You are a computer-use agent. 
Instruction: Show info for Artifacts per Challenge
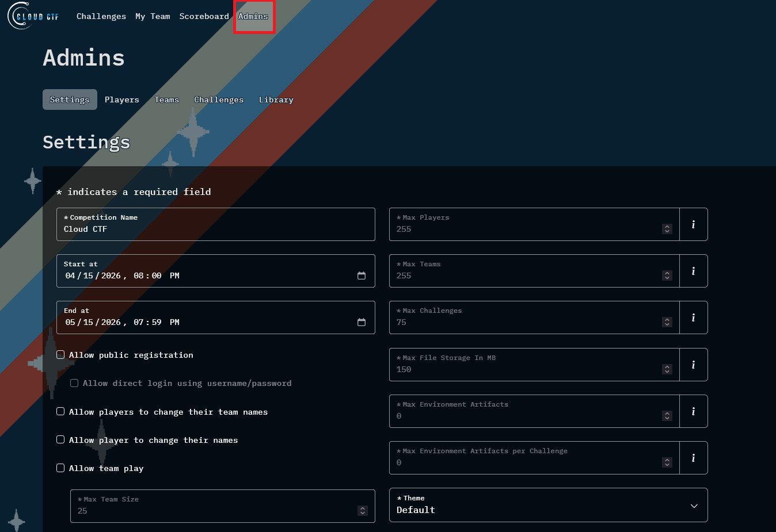coord(694,458)
